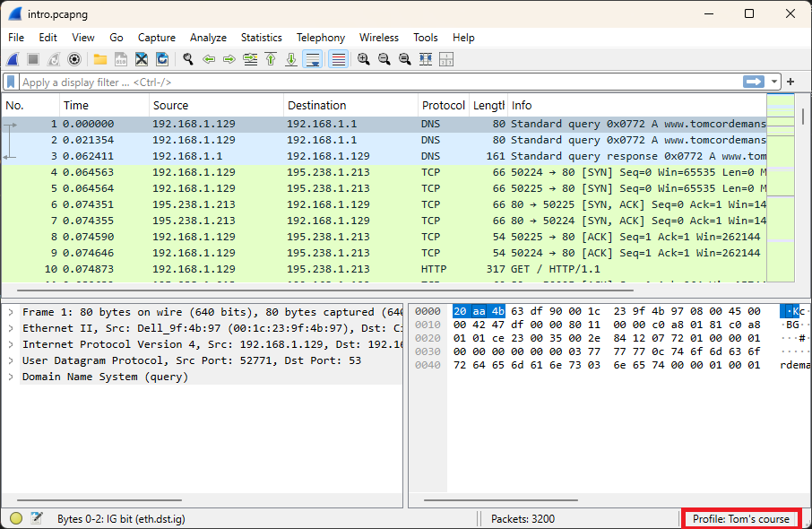Open the Statistics menu
This screenshot has width=812, height=529.
tap(262, 38)
